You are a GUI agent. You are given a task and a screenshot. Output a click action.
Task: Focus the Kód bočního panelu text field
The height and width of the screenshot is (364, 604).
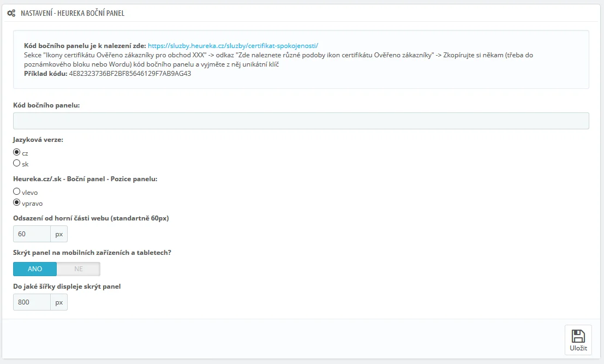(x=301, y=121)
